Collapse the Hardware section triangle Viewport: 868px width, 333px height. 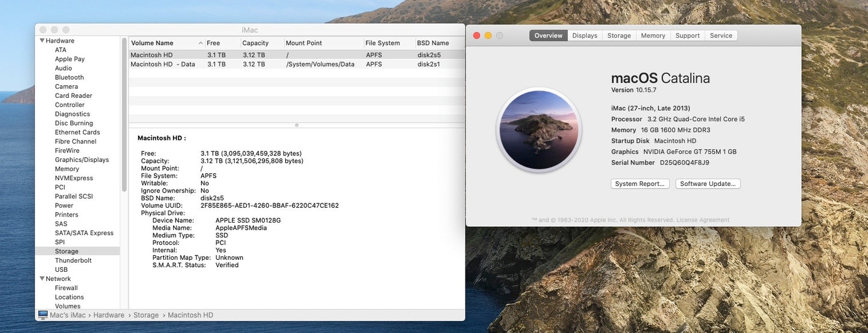tap(43, 41)
